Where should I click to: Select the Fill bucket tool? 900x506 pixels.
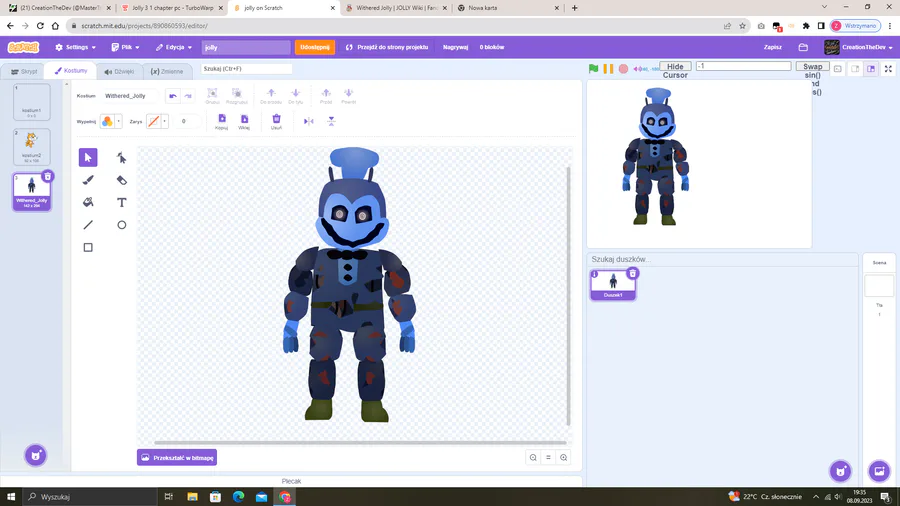88,203
